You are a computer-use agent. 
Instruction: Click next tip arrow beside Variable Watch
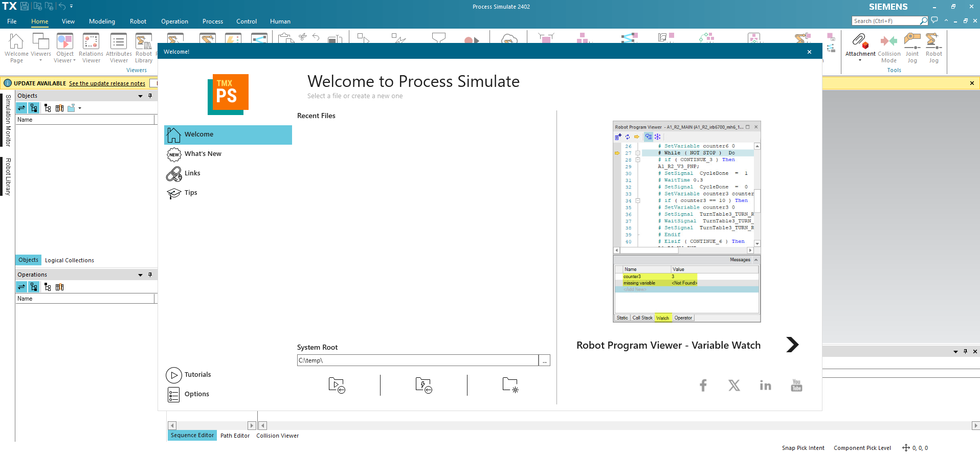tap(792, 345)
